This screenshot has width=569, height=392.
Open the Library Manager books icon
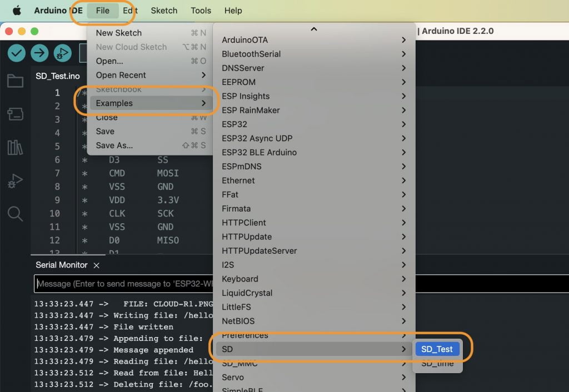click(15, 147)
